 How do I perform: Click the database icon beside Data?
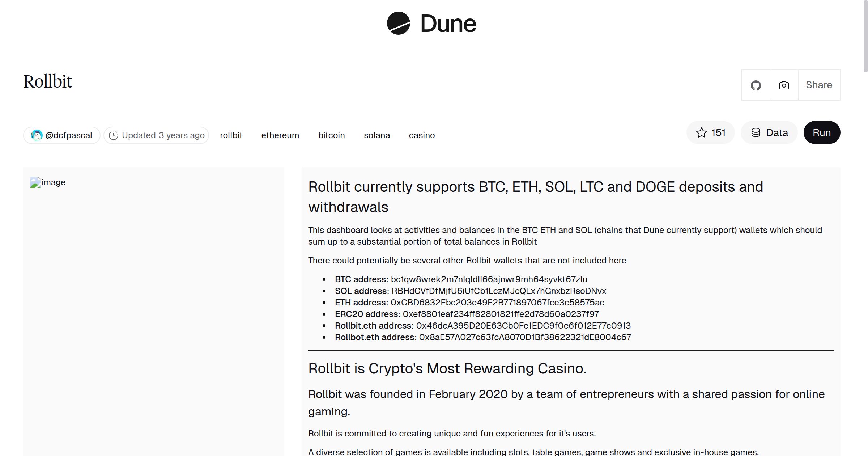click(756, 132)
